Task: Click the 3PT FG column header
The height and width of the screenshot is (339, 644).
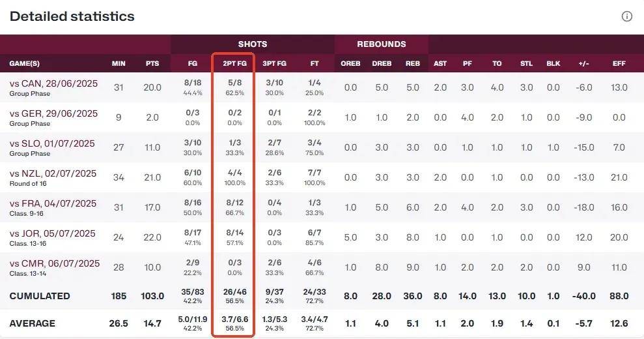Action: (274, 64)
